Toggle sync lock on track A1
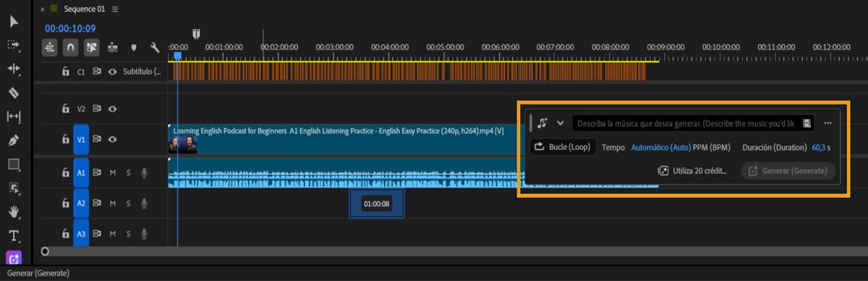The height and width of the screenshot is (281, 868). pos(98,173)
